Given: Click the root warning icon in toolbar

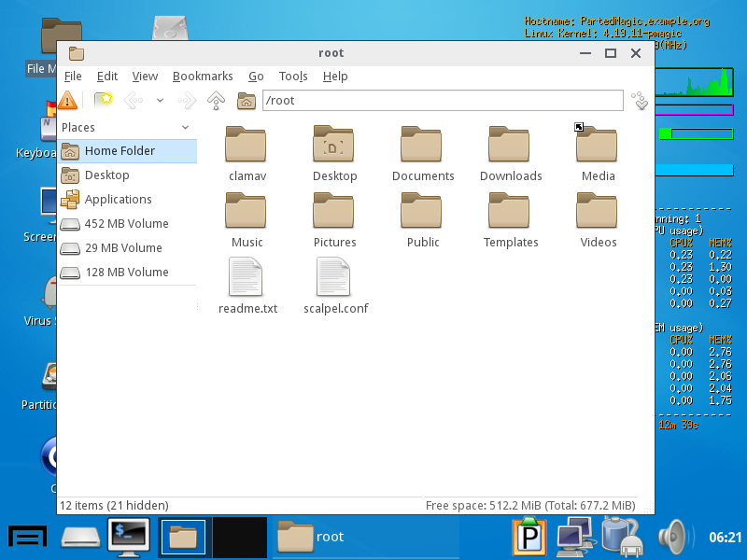Looking at the screenshot, I should click(68, 100).
